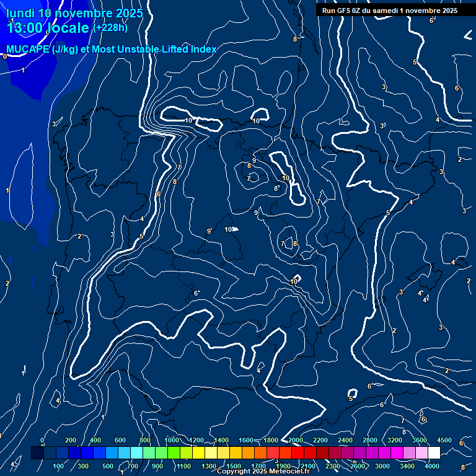476x476 pixels.
Task: Click the legend label '2600'
Action: [x=358, y=466]
